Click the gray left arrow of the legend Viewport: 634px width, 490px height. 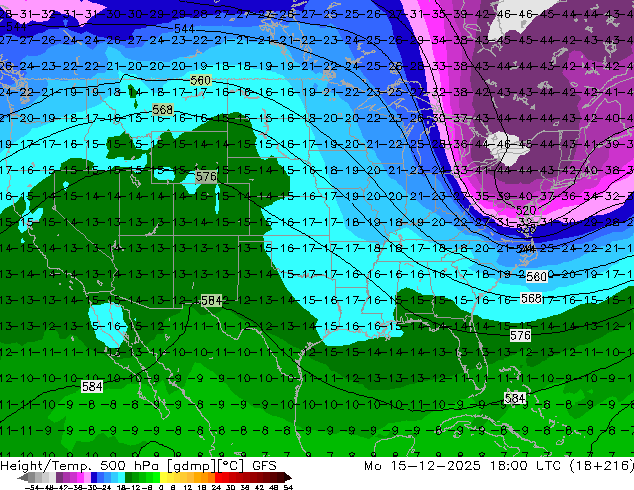23,477
